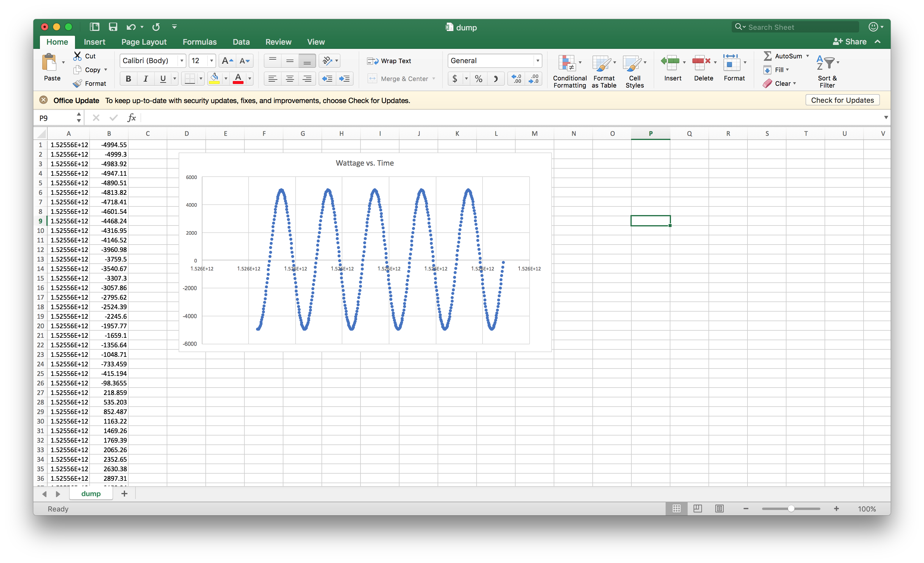Viewport: 924px width, 563px height.
Task: Click the decrease indent icon
Action: click(x=327, y=78)
